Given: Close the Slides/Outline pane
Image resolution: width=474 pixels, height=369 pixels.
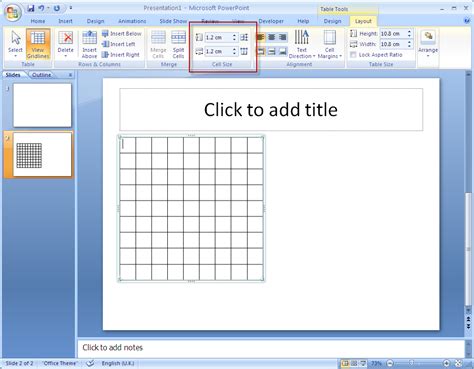Looking at the screenshot, I should (70, 75).
